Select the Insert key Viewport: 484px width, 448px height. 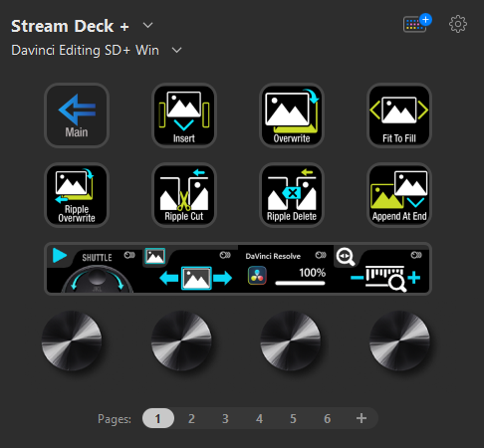(184, 115)
